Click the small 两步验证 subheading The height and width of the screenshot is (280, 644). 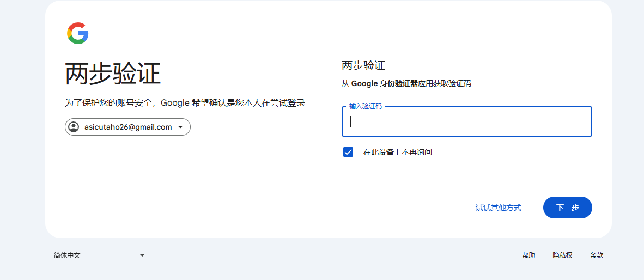click(363, 66)
